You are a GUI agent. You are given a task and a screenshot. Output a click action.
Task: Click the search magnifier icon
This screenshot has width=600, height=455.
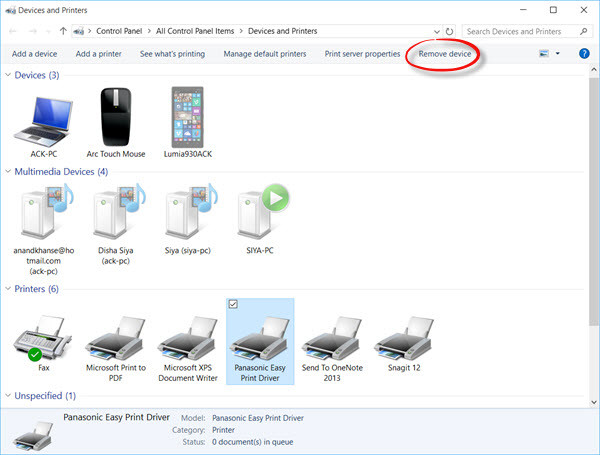[x=584, y=31]
